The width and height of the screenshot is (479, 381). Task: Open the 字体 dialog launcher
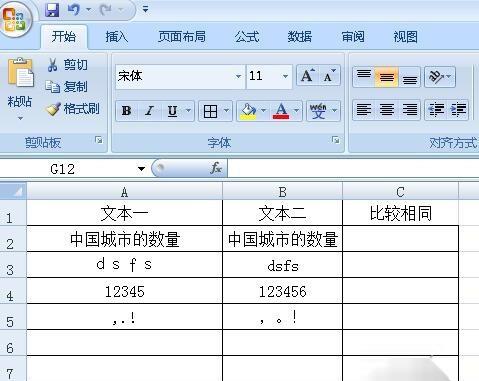(336, 140)
